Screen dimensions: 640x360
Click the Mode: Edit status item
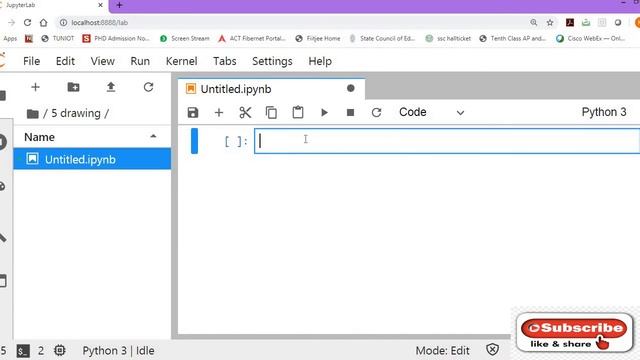point(442,351)
